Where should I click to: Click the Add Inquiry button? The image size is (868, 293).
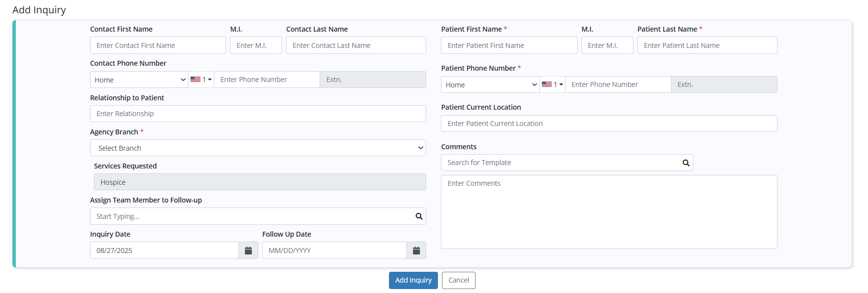[x=413, y=280]
